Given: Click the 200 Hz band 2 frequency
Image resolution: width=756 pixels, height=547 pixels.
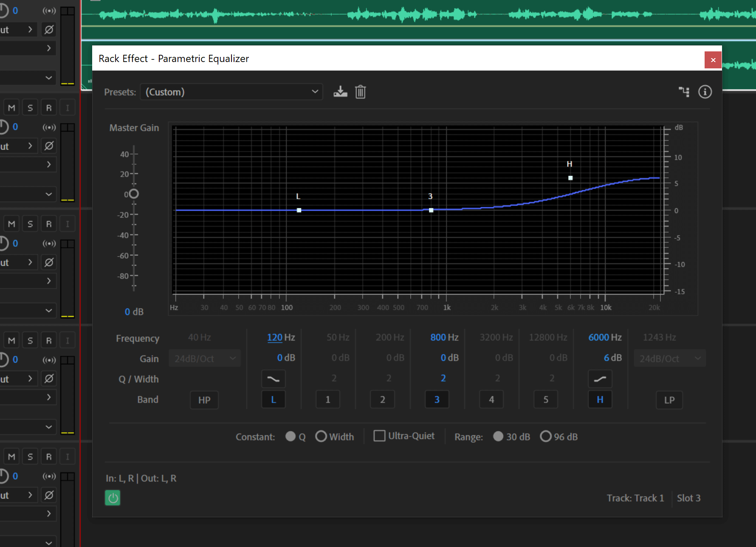Looking at the screenshot, I should [389, 338].
